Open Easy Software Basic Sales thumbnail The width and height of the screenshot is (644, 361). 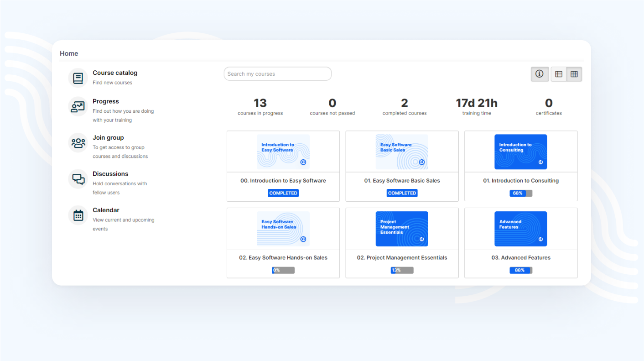pyautogui.click(x=402, y=152)
